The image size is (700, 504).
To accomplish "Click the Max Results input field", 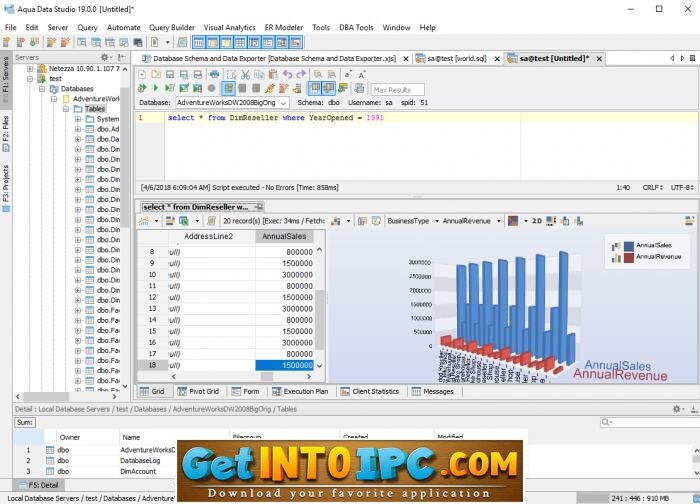I will [x=397, y=90].
